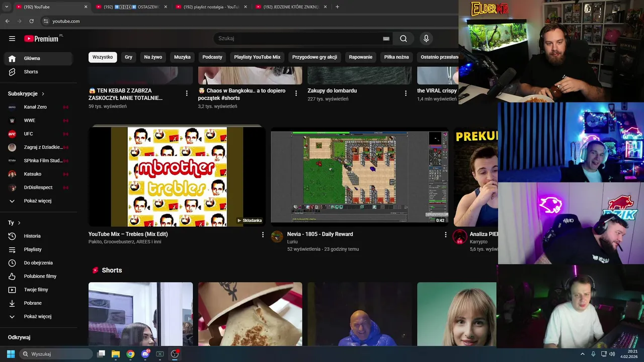Open WWE subscription channel
This screenshot has width=644, height=362.
(x=38, y=121)
